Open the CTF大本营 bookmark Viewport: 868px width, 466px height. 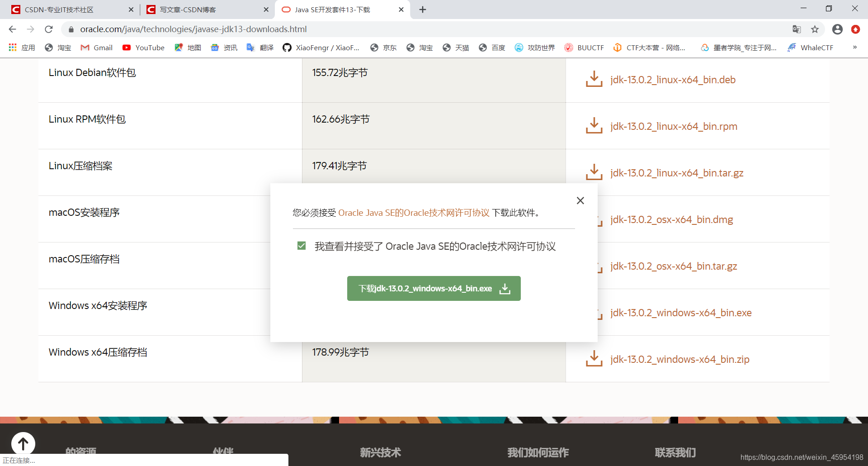coord(649,48)
